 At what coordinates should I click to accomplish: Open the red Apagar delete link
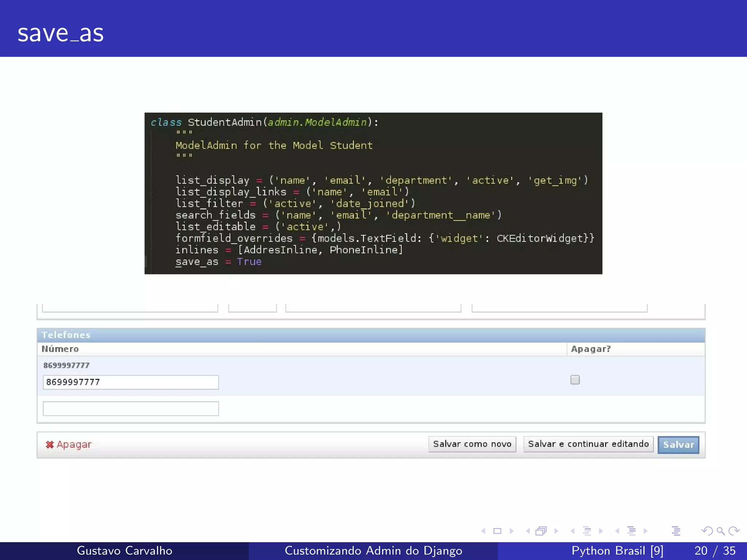[74, 444]
